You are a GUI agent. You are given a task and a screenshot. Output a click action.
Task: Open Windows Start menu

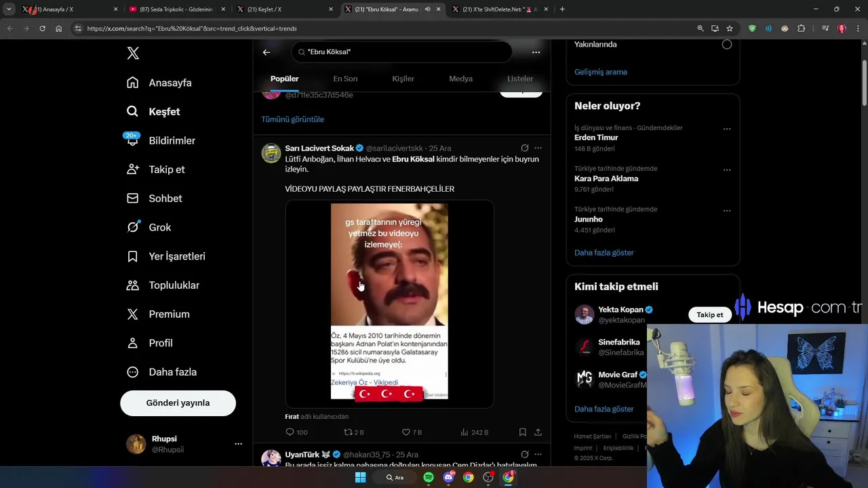[x=361, y=477]
